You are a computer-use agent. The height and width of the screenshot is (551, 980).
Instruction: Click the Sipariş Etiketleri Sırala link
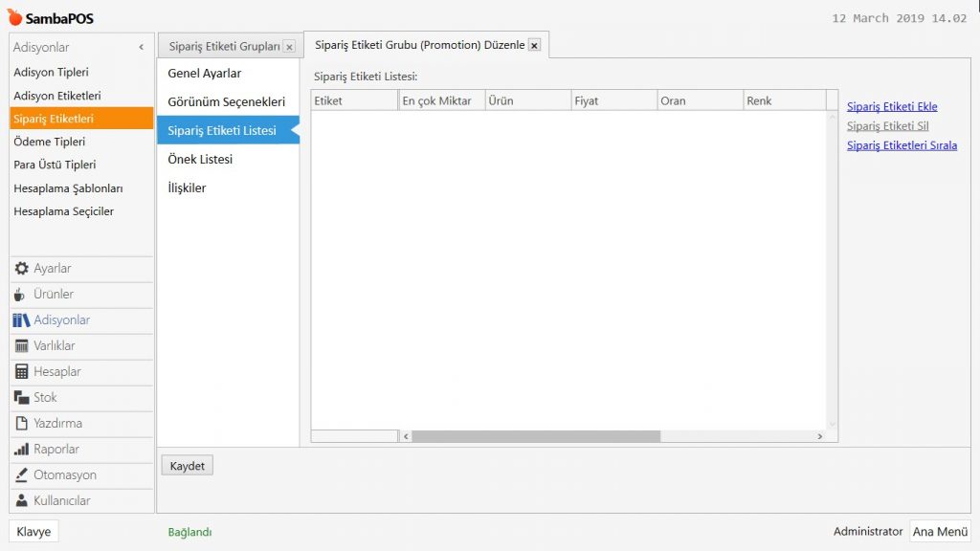[902, 145]
